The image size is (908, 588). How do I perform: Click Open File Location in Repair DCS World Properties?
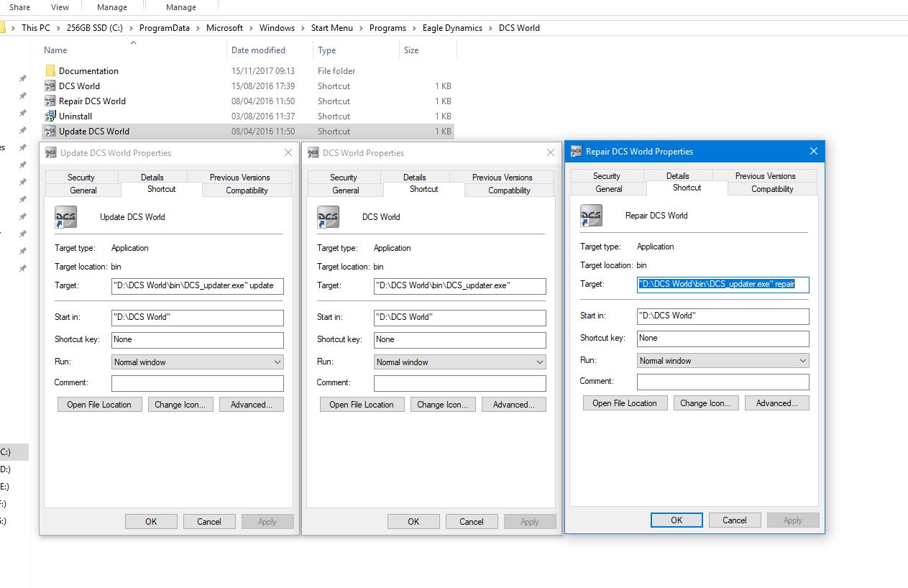(x=625, y=403)
